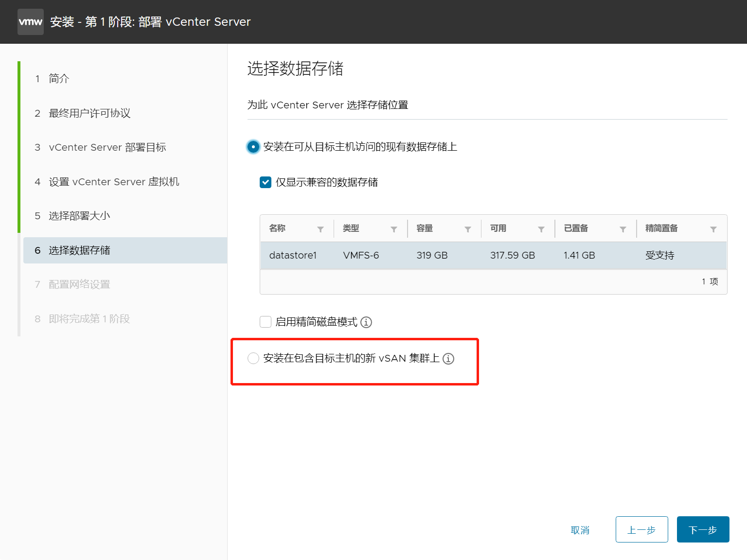Show info icon next to vSAN 集群 option
This screenshot has width=747, height=560.
pyautogui.click(x=448, y=359)
